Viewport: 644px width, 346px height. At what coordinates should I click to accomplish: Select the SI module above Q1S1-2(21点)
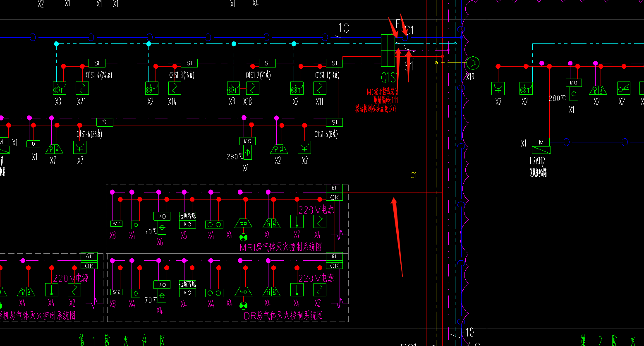pyautogui.click(x=267, y=63)
